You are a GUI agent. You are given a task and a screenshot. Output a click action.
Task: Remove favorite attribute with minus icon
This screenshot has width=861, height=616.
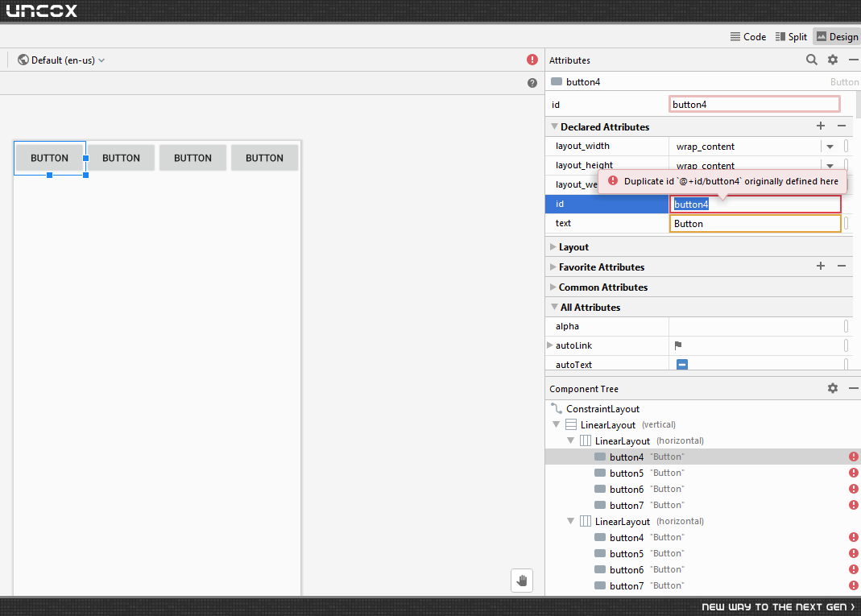(841, 266)
